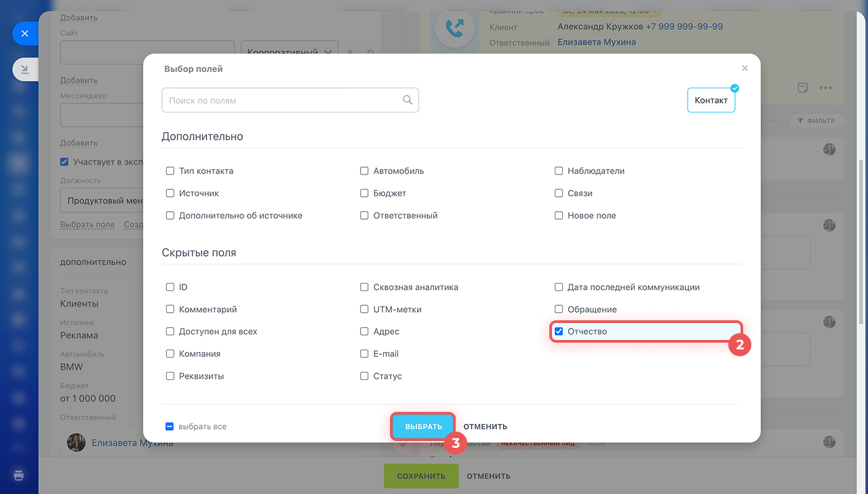Image resolution: width=868 pixels, height=494 pixels.
Task: Focus the Поиск по полям search field
Action: tap(290, 100)
